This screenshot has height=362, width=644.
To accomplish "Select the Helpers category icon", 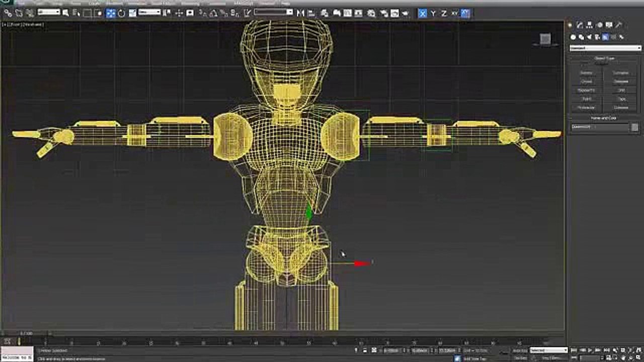I will pyautogui.click(x=605, y=37).
